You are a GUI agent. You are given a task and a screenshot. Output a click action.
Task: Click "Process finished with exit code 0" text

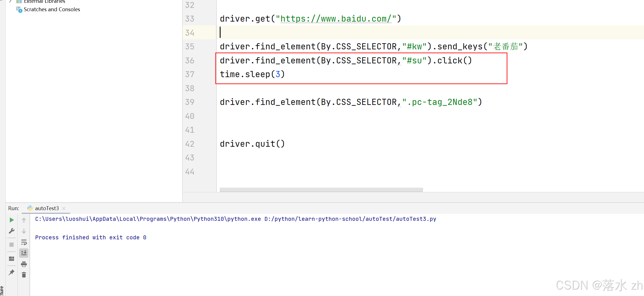click(x=91, y=237)
